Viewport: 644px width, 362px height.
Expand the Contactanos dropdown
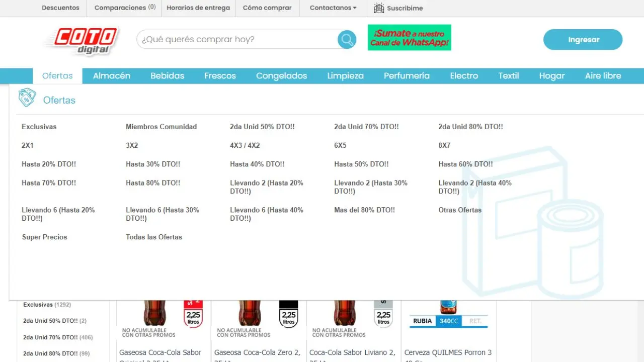tap(333, 8)
